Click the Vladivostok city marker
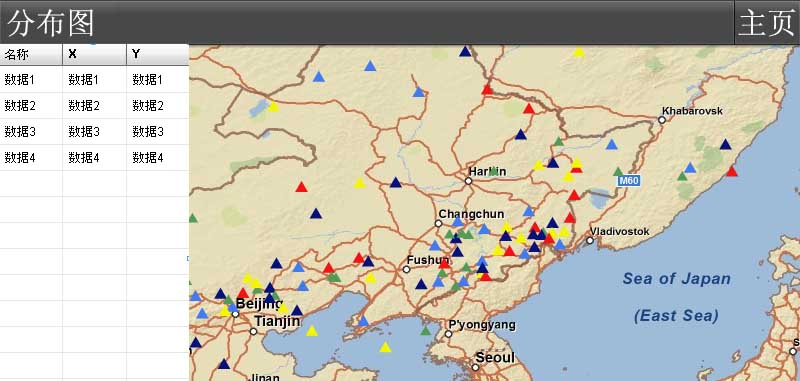The height and width of the screenshot is (381, 800). pos(590,240)
